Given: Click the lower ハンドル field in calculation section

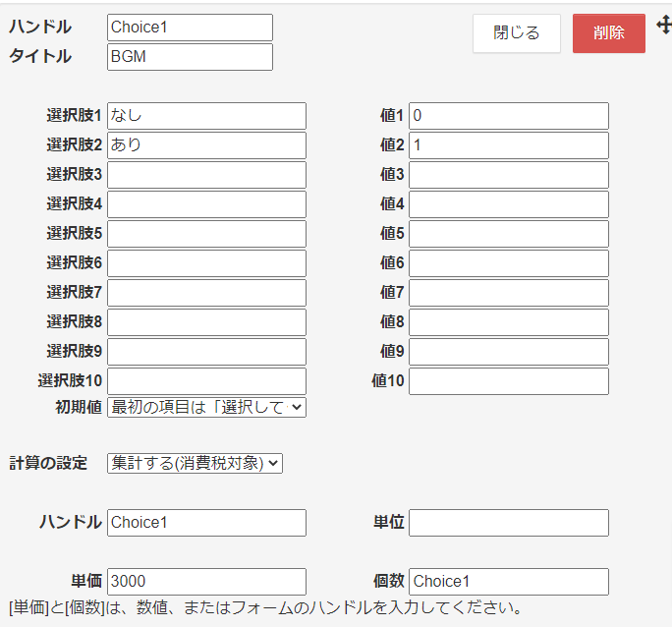Looking at the screenshot, I should click(x=206, y=523).
